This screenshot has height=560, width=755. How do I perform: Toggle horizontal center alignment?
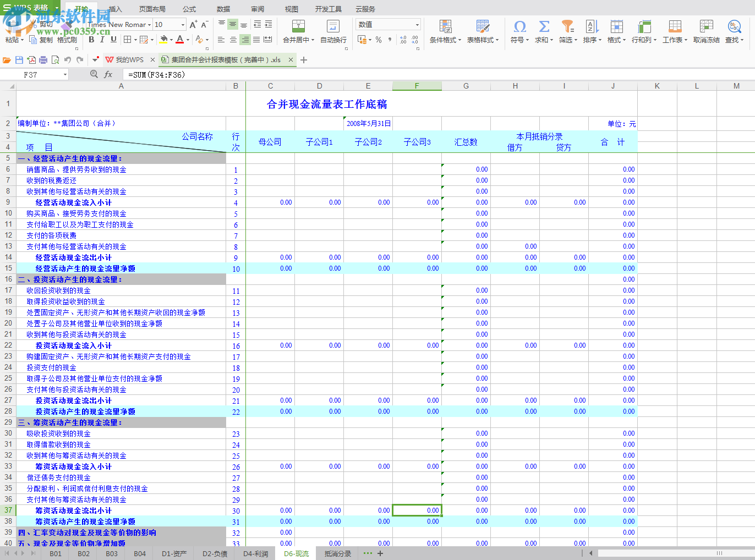point(233,40)
